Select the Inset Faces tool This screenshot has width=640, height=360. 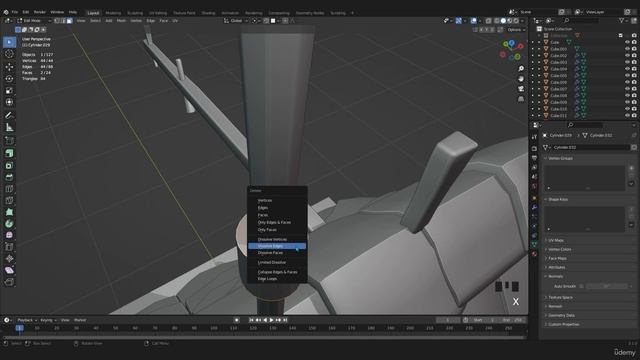click(x=9, y=165)
